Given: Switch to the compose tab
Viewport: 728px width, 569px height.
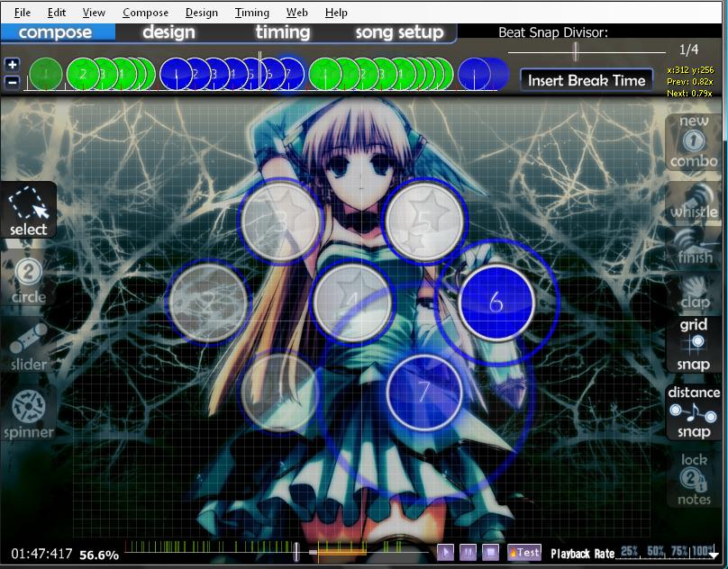Looking at the screenshot, I should pos(58,32).
